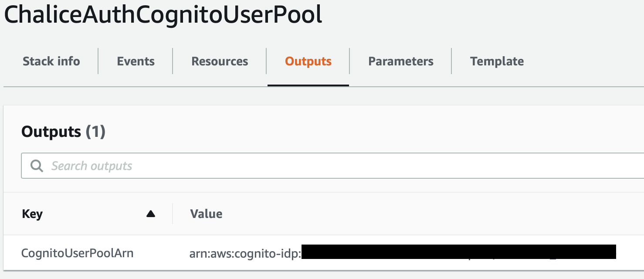Click divider between Key and Value columns
The width and height of the screenshot is (644, 279).
[x=173, y=214]
